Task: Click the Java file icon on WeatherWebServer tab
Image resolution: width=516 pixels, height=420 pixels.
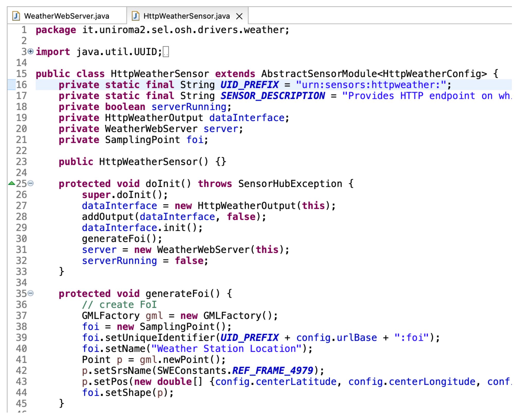Action: pyautogui.click(x=16, y=16)
